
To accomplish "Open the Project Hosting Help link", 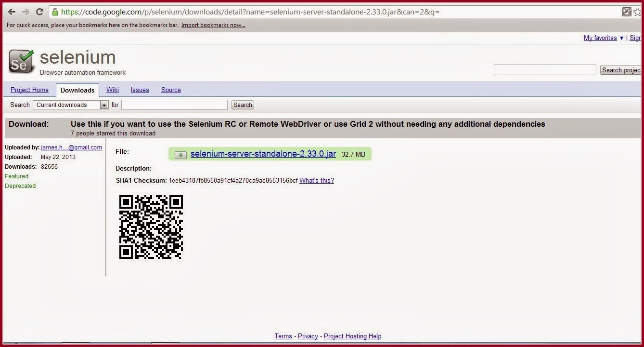I will pyautogui.click(x=352, y=336).
